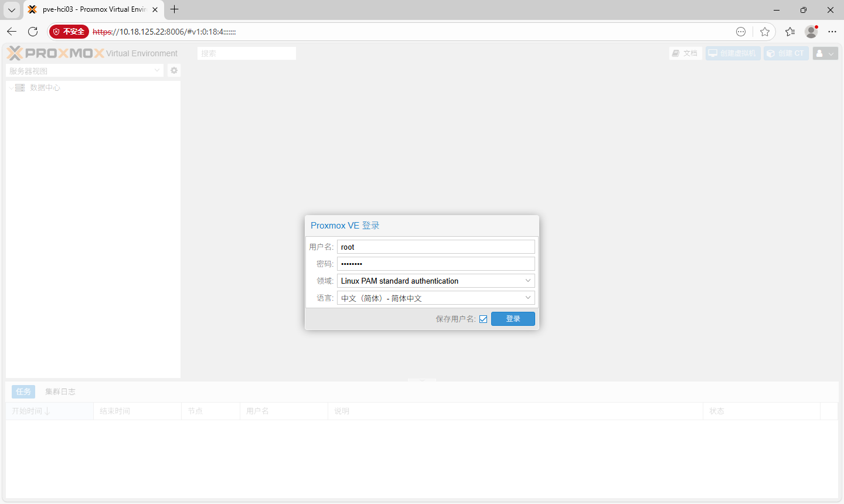
Task: Close the pve-hci03 Proxmox browser tab
Action: point(155,9)
